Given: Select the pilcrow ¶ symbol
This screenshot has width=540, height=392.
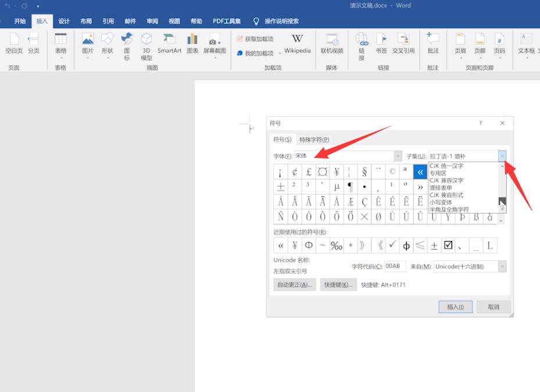Looking at the screenshot, I should [351, 186].
